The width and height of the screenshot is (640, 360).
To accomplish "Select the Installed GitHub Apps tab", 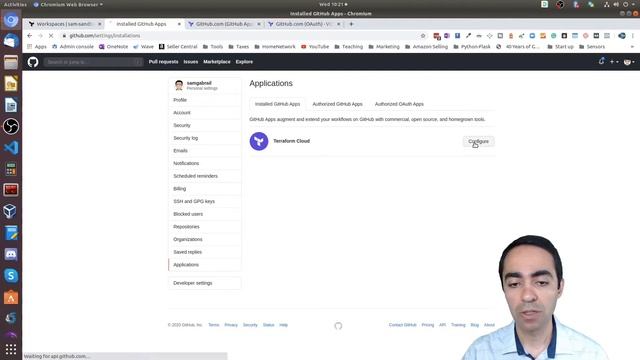I will pyautogui.click(x=278, y=104).
